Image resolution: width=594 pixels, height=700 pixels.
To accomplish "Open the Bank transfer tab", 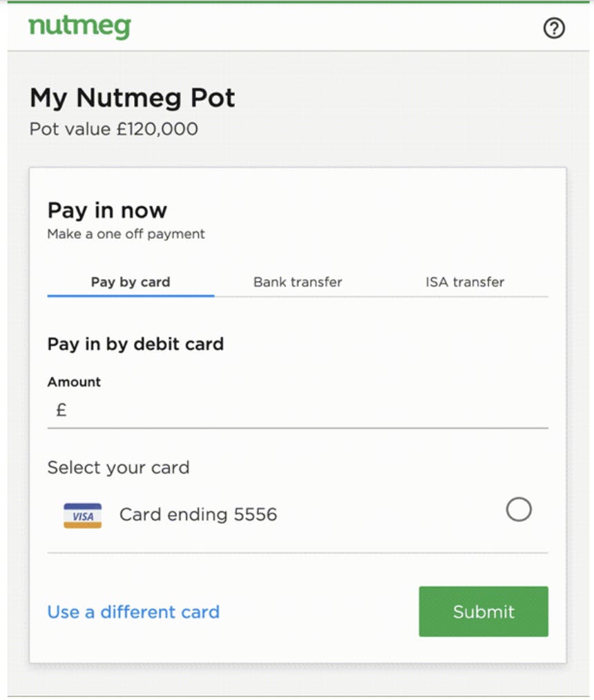I will [298, 282].
